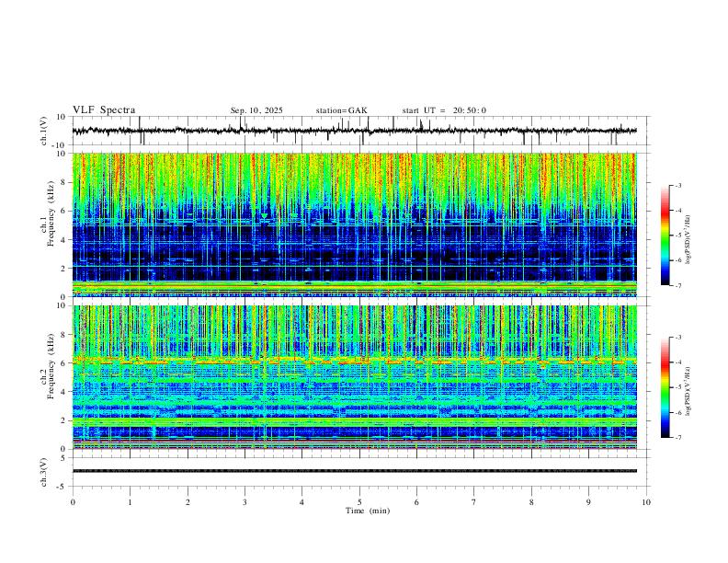Click the ch.3 voltage strip

point(355,471)
